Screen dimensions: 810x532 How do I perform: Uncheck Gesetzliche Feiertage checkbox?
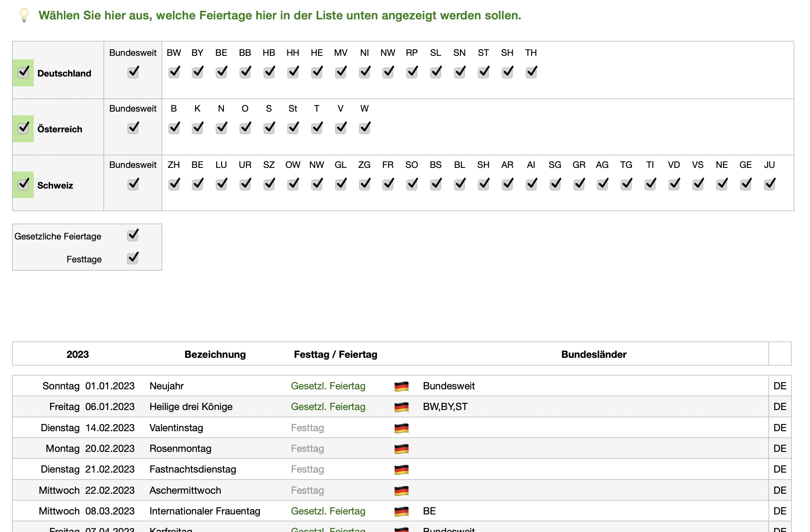[133, 235]
